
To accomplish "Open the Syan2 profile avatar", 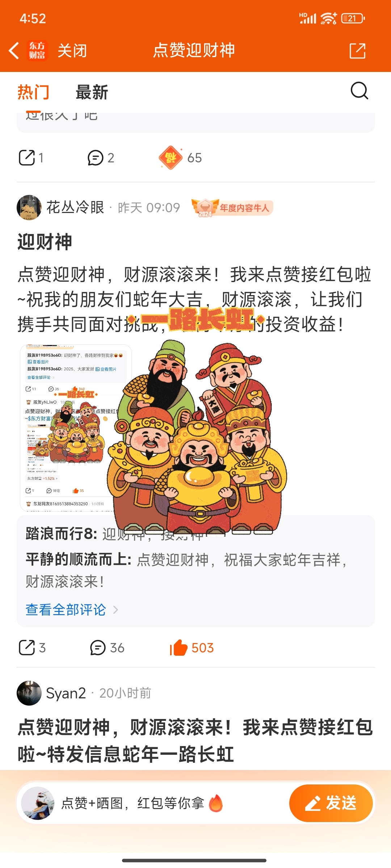I will click(x=29, y=693).
